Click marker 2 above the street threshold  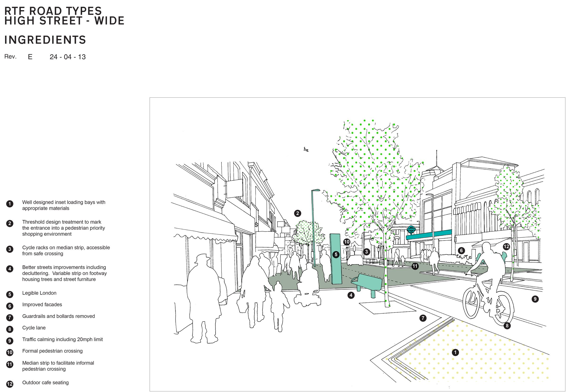(x=298, y=213)
